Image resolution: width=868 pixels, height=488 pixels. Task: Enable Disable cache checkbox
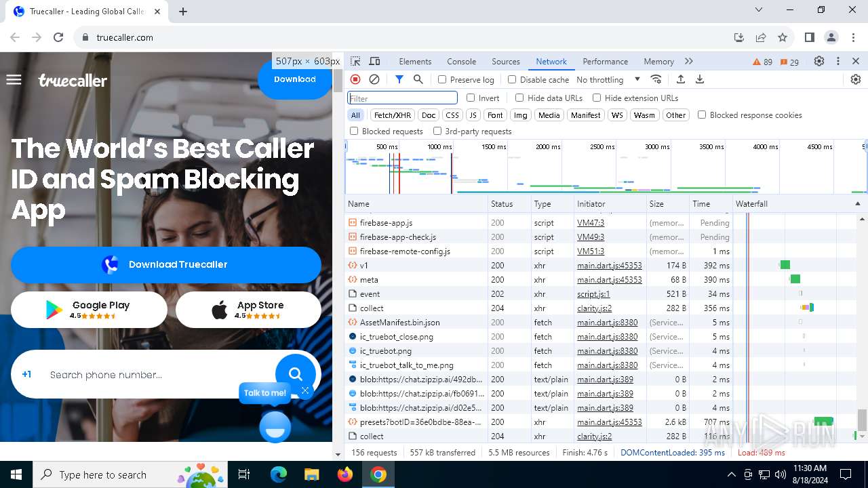pos(512,79)
